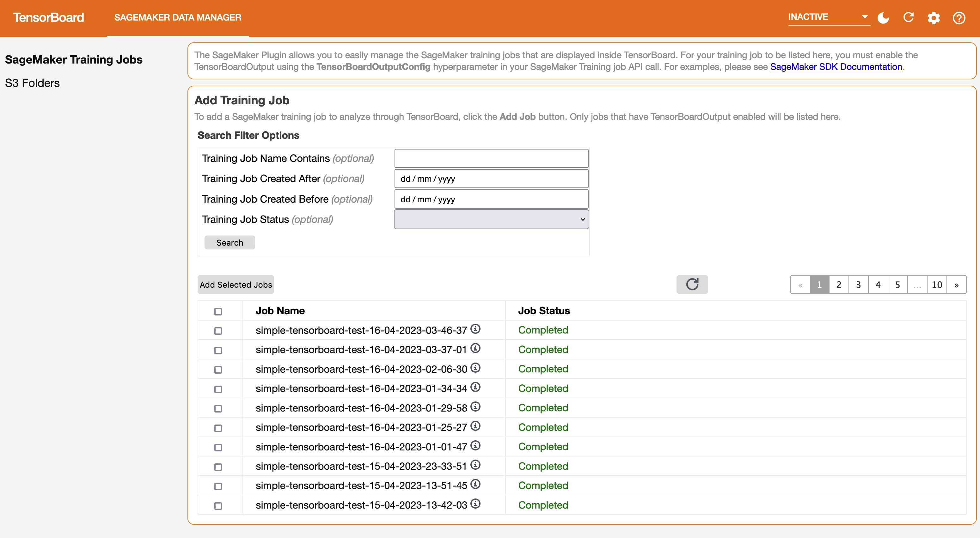Check job simple-tensorboard-test-15-04-2023-13-51-45
Screen dimensions: 980x538
tap(218, 486)
